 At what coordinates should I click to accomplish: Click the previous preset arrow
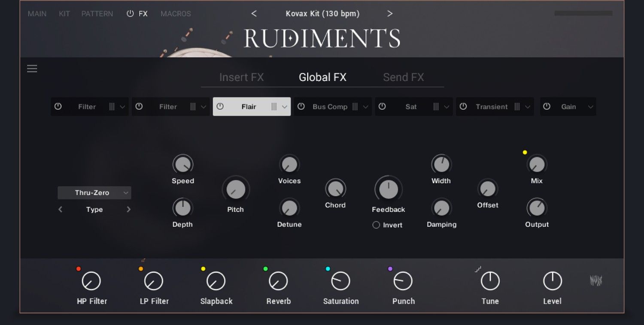pos(254,13)
